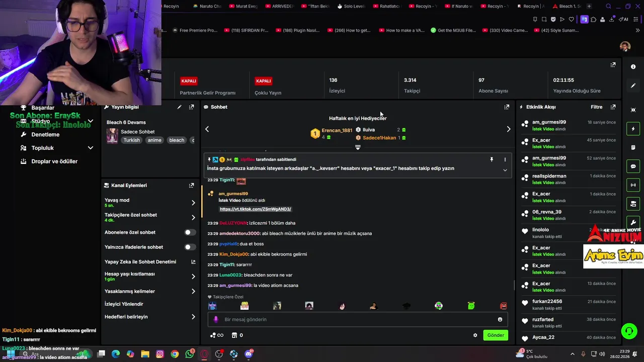Open Takipçilere özel sohbet options arrow
Viewport: 644px width, 362px height.
193,217
